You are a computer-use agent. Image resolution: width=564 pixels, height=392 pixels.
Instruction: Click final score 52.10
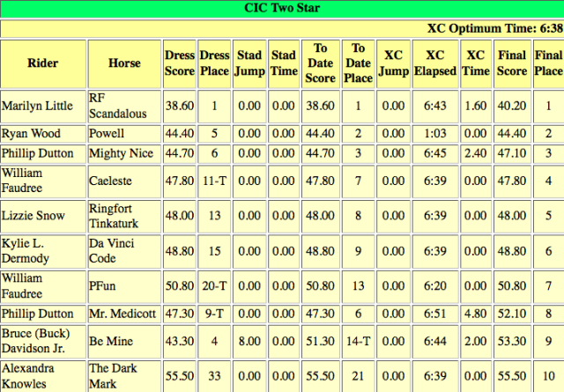512,314
